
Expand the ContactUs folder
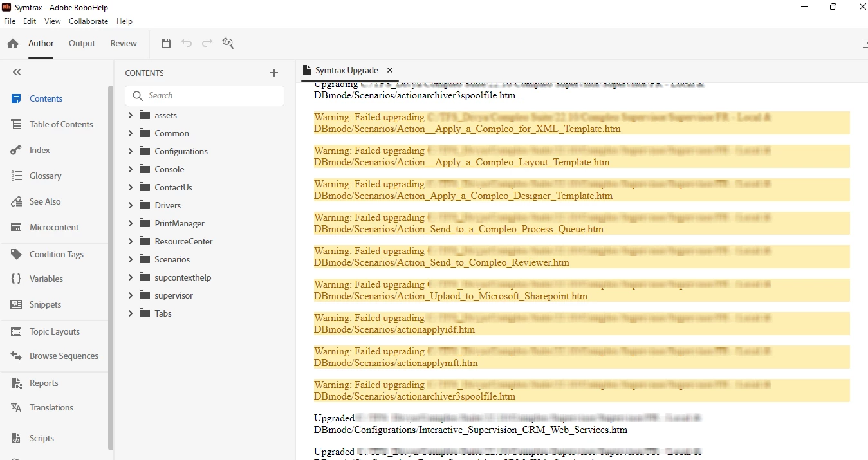coord(130,187)
